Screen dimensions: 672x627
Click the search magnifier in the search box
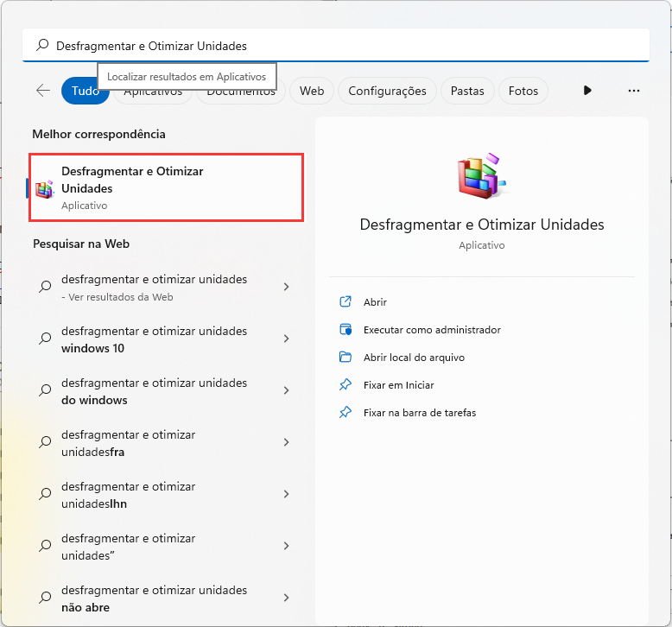click(42, 45)
